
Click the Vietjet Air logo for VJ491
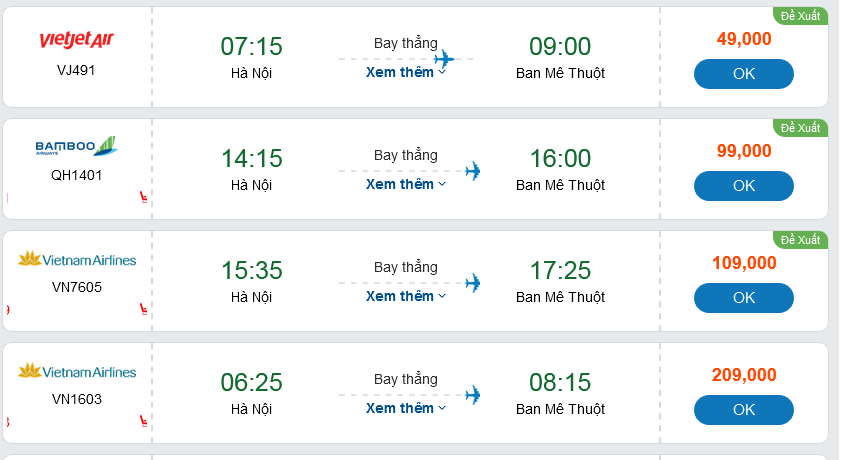(x=77, y=40)
